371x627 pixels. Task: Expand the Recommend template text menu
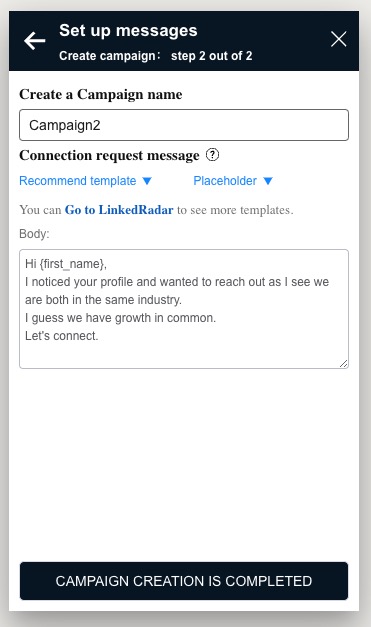pos(78,181)
